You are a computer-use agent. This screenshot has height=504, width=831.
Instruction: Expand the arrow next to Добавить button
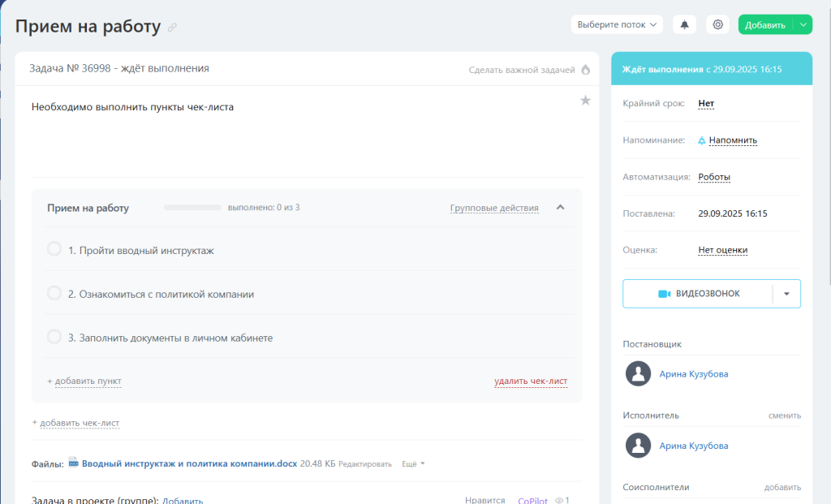tap(803, 24)
